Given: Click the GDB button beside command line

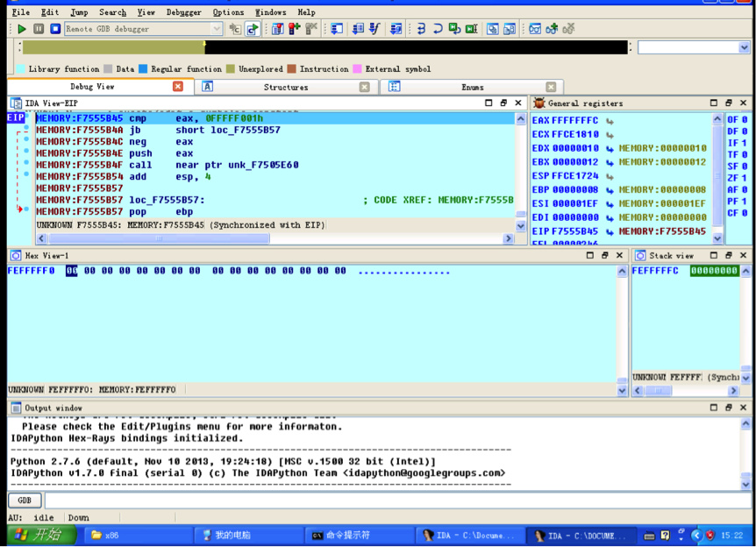Looking at the screenshot, I should tap(25, 501).
